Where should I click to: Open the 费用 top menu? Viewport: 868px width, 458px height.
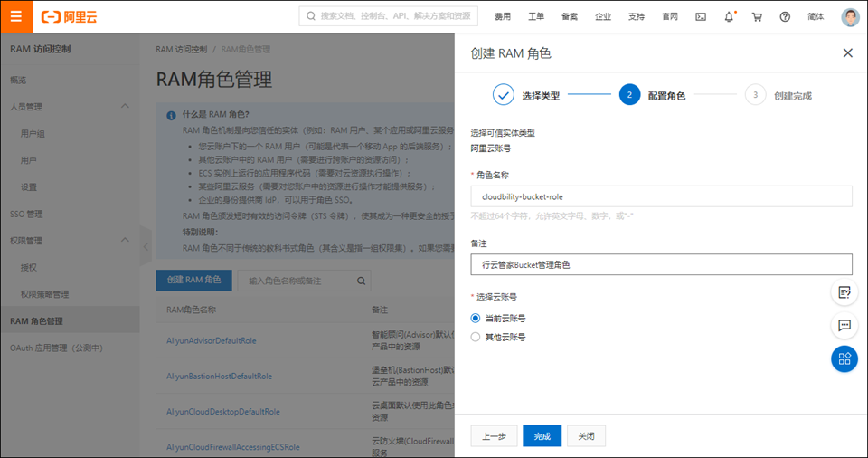pos(503,16)
